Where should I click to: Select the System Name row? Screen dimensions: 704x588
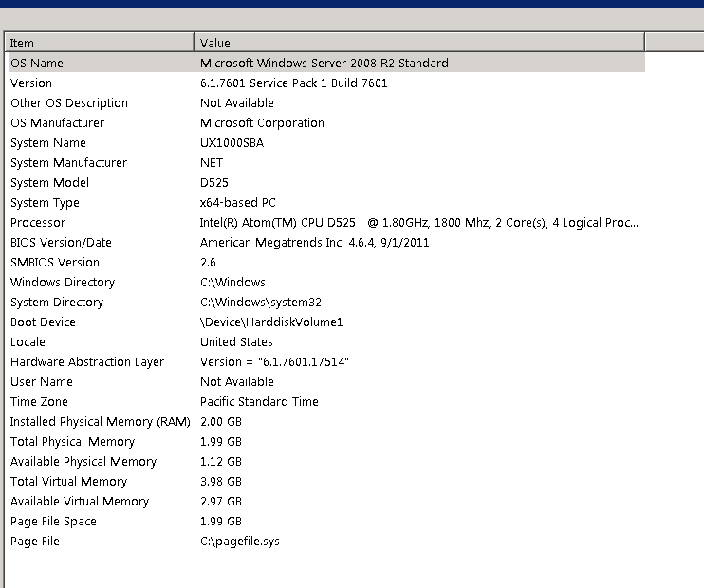pyautogui.click(x=47, y=143)
